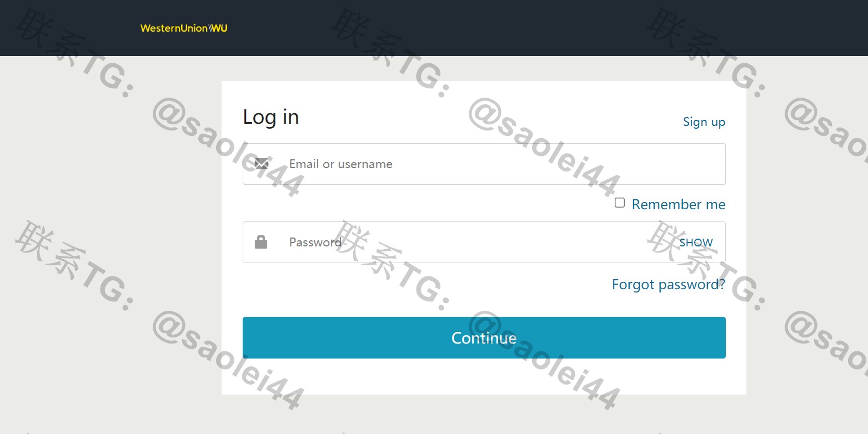Click the Western Union logo in header

(184, 28)
